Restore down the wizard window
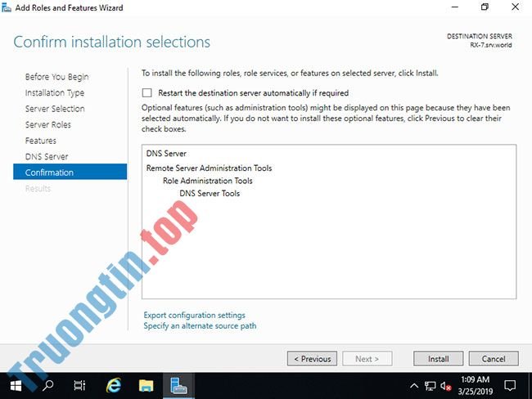 click(x=485, y=7)
